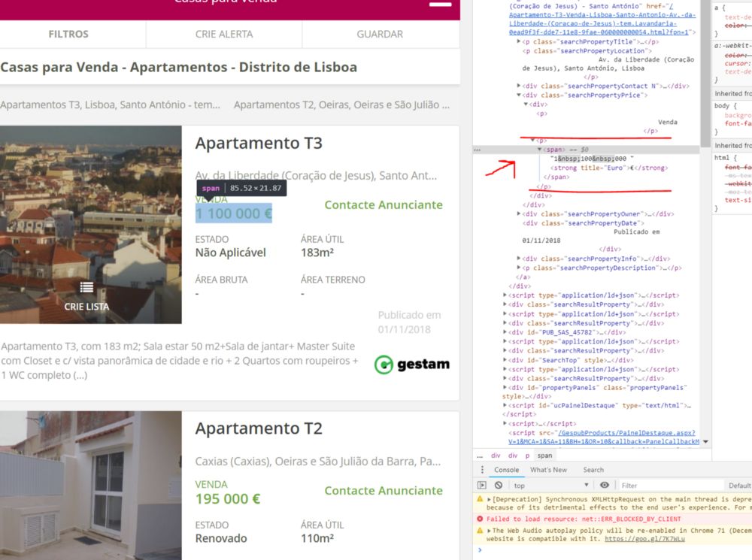Collapse the searchPropertyPrice div node
Image resolution: width=752 pixels, height=560 pixels.
click(x=518, y=95)
